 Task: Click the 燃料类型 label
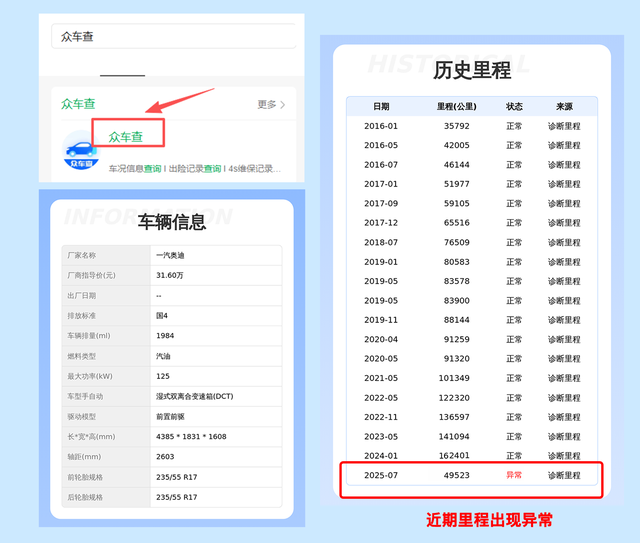click(82, 356)
